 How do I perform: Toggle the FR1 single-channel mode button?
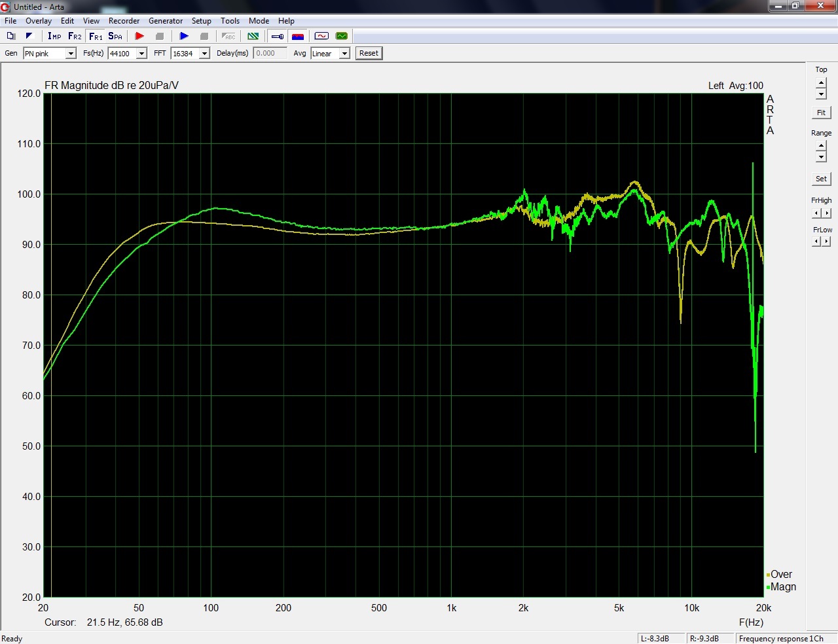[96, 36]
